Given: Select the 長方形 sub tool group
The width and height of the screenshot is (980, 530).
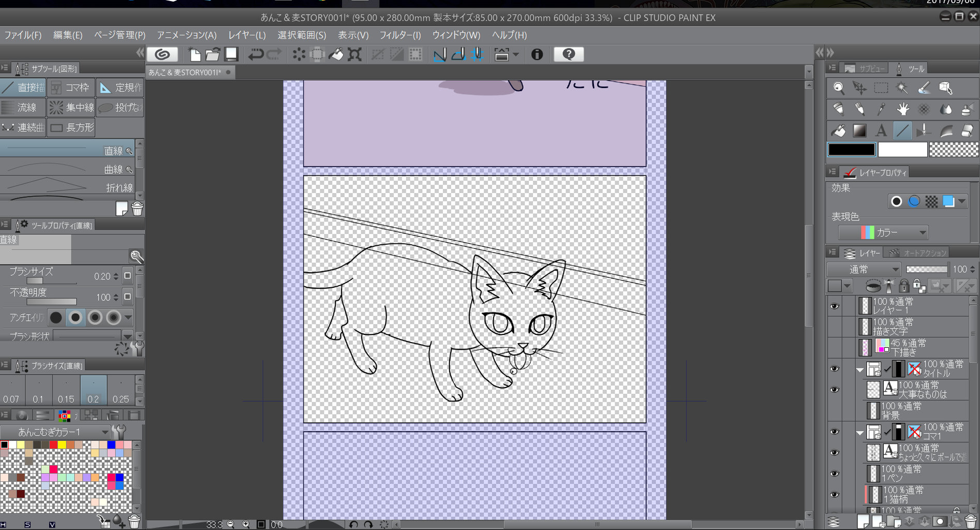Looking at the screenshot, I should 71,127.
